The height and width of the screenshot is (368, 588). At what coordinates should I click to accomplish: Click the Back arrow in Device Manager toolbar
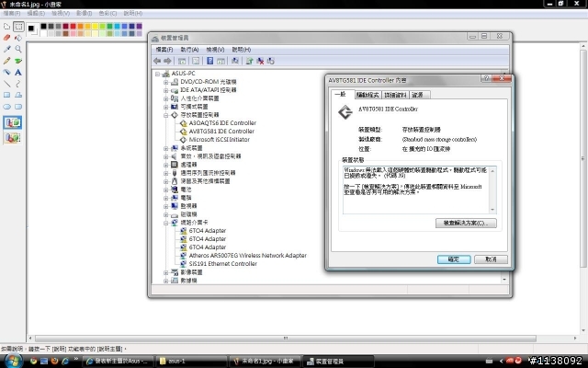pos(157,61)
